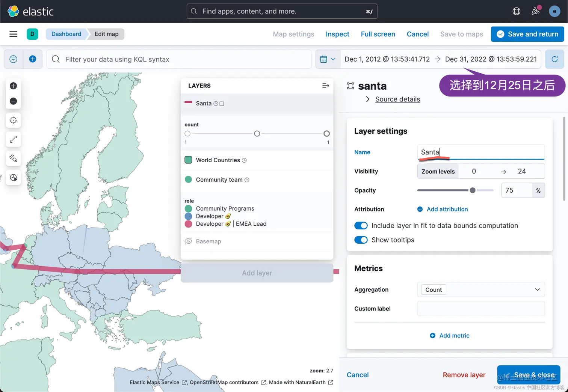Fit map to data bounds

14,120
